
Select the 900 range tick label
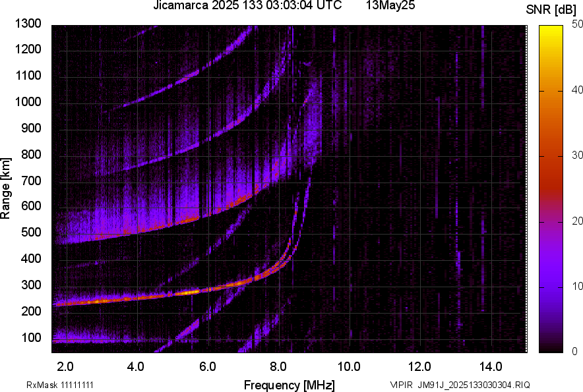pyautogui.click(x=31, y=128)
